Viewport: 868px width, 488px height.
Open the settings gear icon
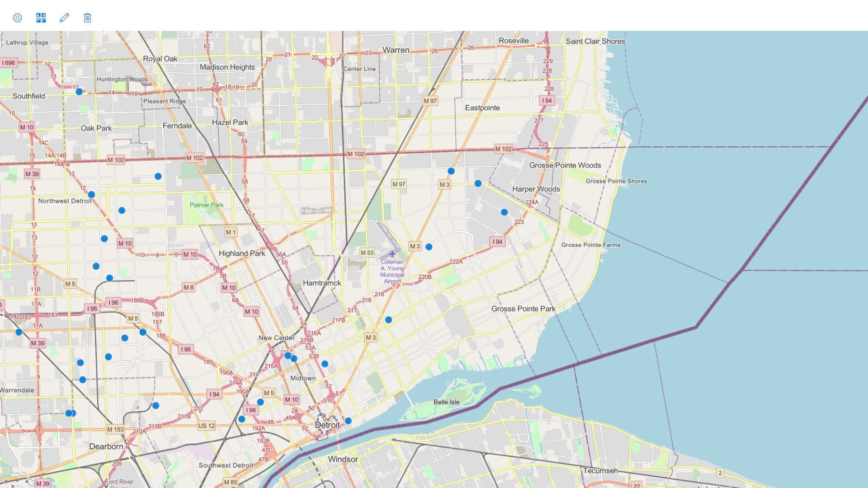pyautogui.click(x=18, y=18)
